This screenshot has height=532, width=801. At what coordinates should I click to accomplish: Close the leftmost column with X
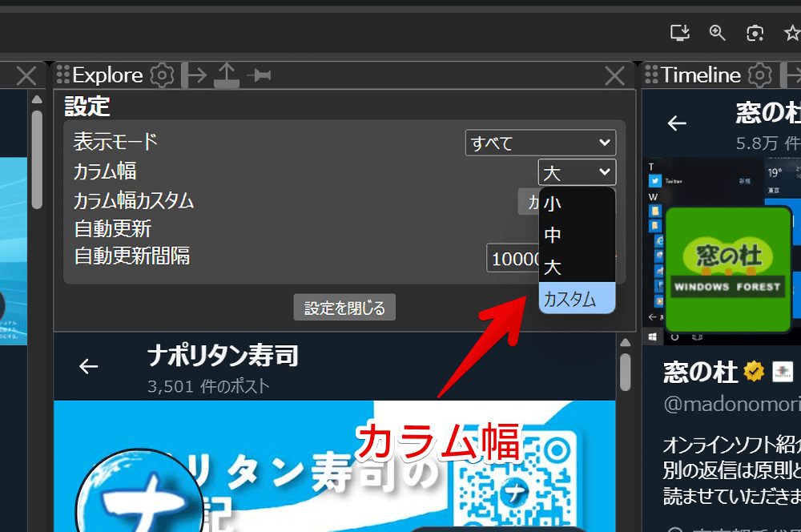tap(26, 75)
